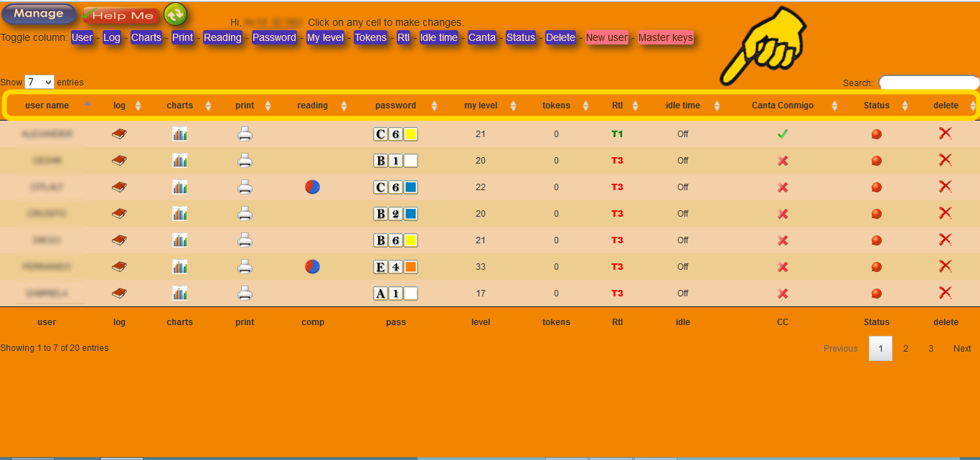Viewport: 980px width, 460px height.
Task: Sort the table by the password column
Action: click(x=395, y=105)
